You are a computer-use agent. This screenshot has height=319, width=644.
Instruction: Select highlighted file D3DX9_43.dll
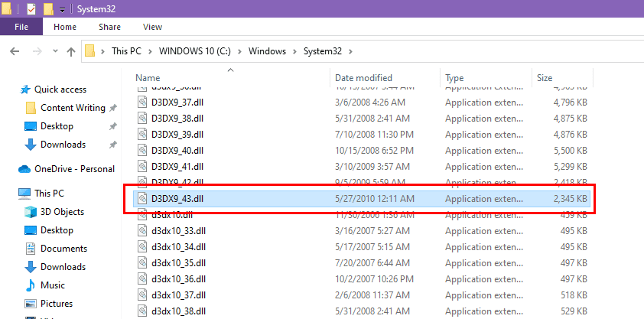[x=362, y=199]
